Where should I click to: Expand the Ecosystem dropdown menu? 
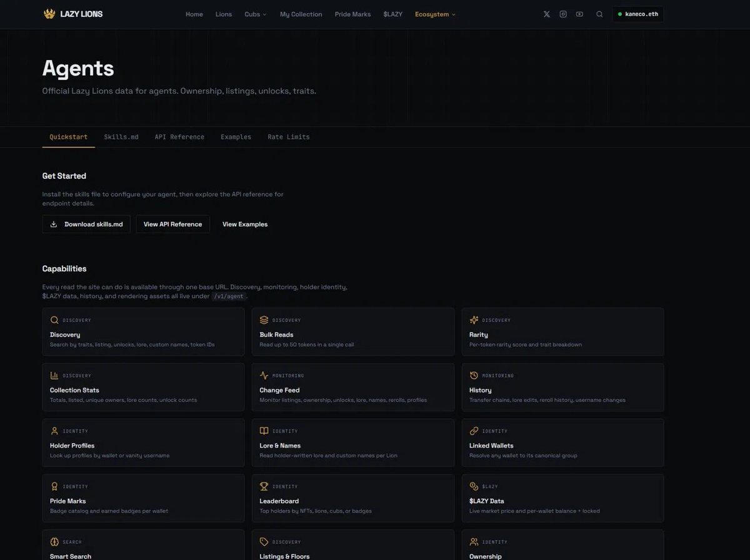click(x=435, y=14)
